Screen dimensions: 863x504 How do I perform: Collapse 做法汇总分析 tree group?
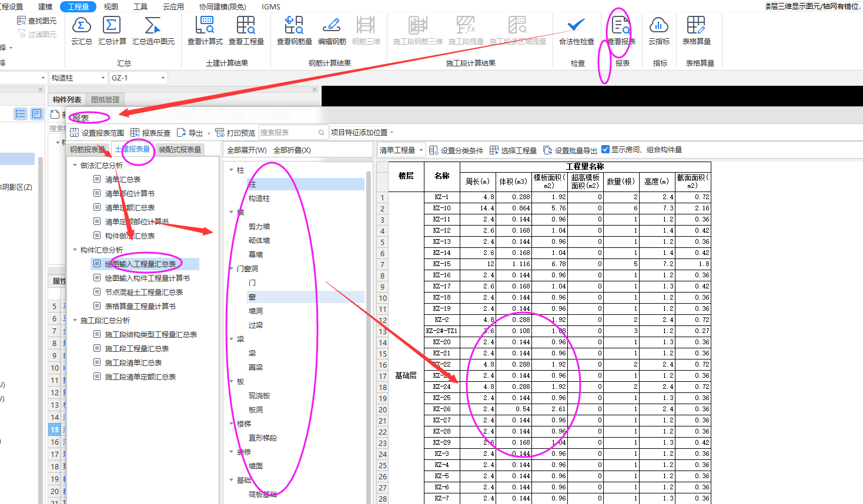[75, 166]
